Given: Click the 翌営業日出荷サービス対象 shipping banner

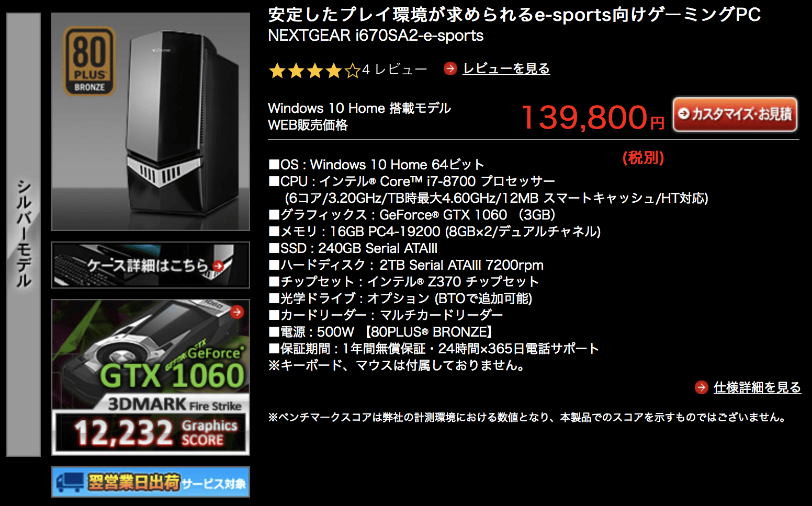Looking at the screenshot, I should click(x=151, y=482).
